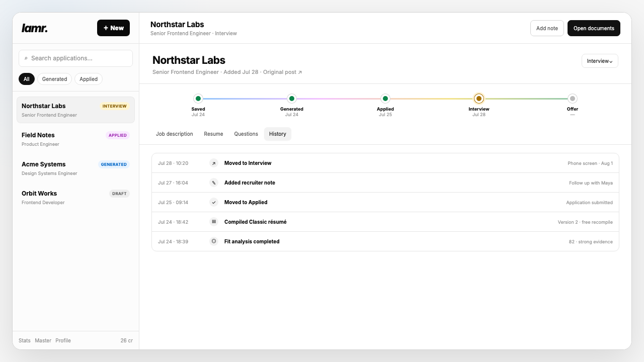
Task: Click the large Northstar Labs page heading
Action: coord(189,60)
